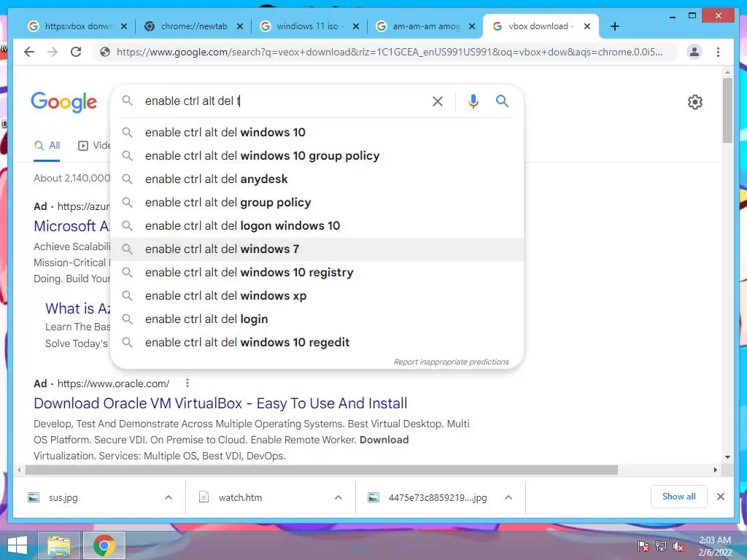This screenshot has height=560, width=747.
Task: Click the horizontal scrollbar thumb
Action: point(322,470)
